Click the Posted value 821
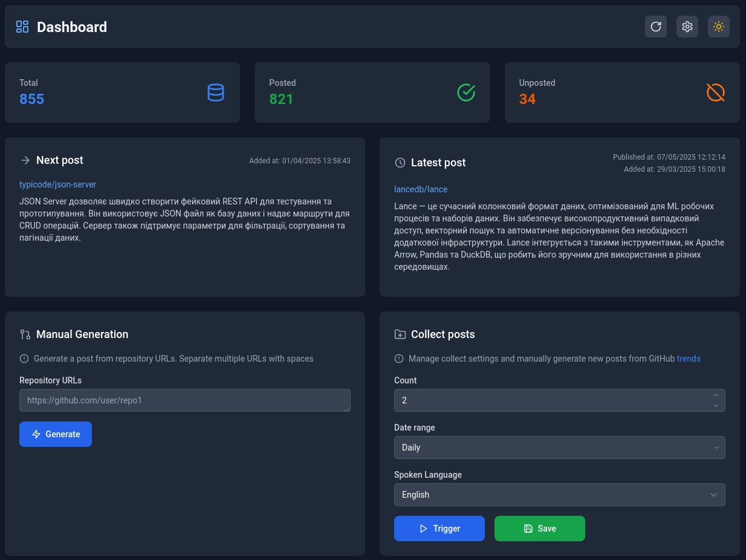This screenshot has width=746, height=560. click(281, 99)
